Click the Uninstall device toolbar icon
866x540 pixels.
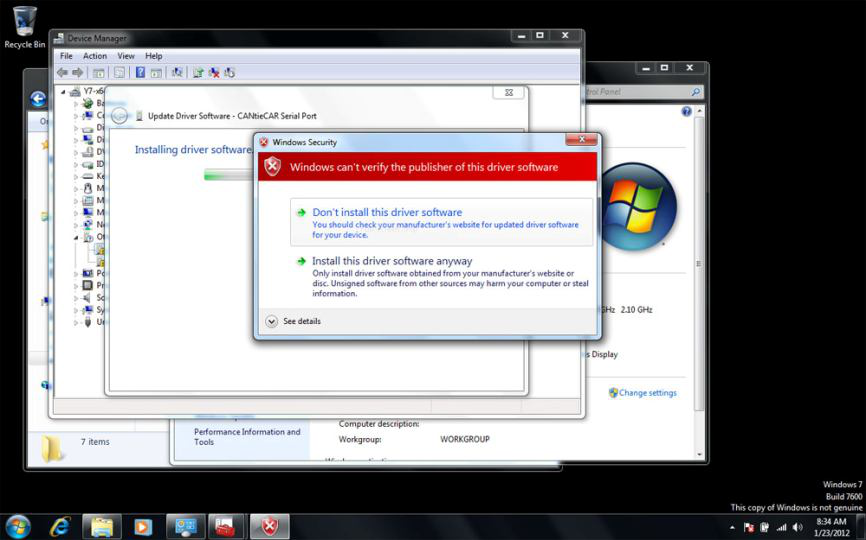point(214,72)
